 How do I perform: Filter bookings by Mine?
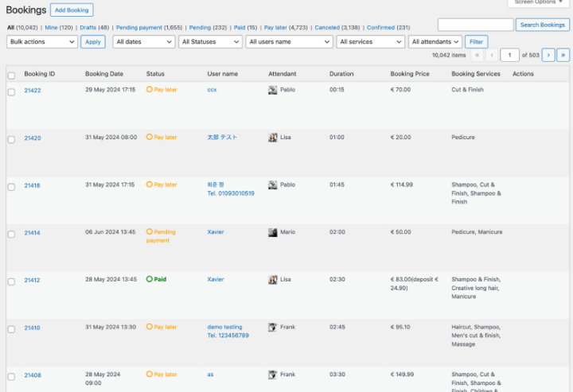pos(51,27)
